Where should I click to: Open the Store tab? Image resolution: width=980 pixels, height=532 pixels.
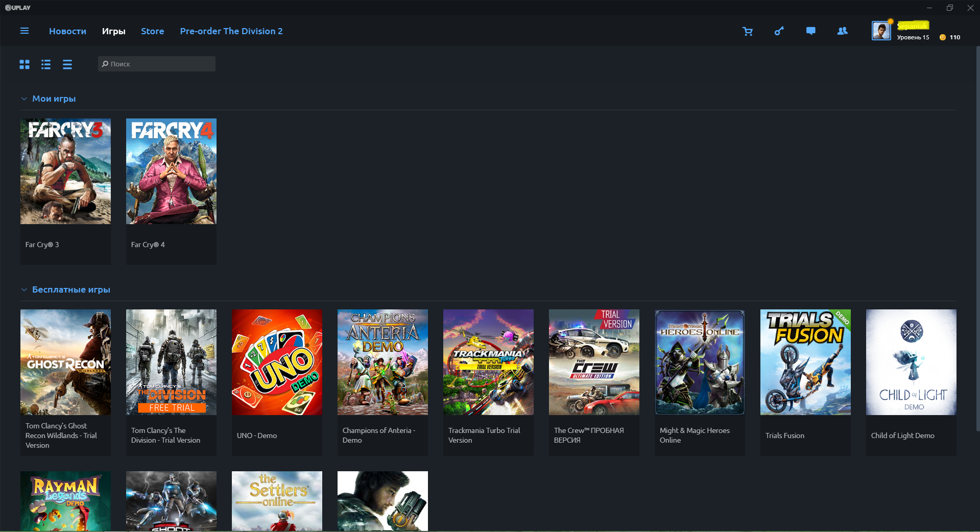click(152, 31)
